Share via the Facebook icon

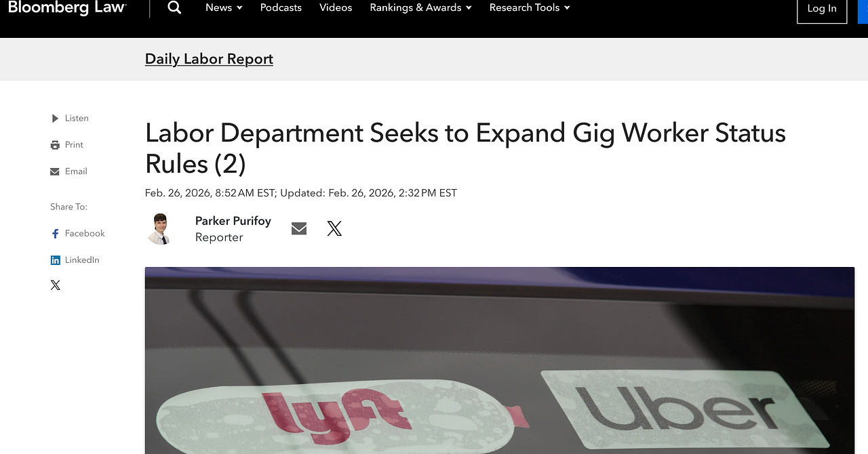pyautogui.click(x=56, y=234)
